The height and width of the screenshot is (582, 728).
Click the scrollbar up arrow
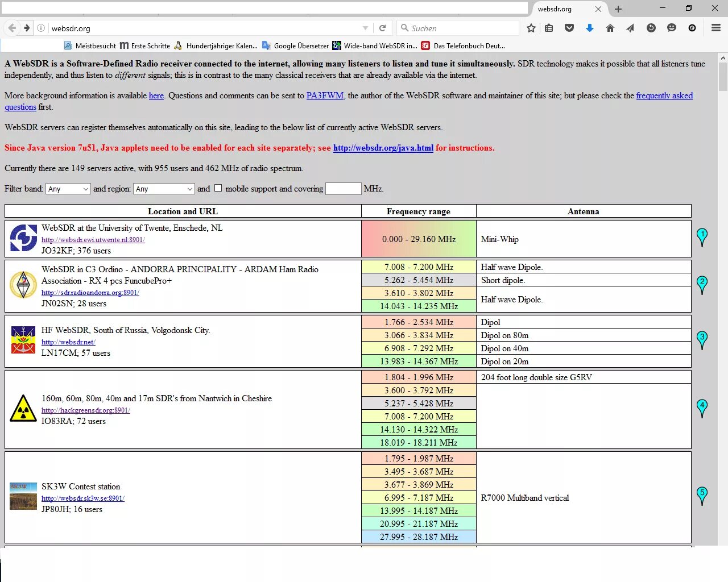click(723, 58)
